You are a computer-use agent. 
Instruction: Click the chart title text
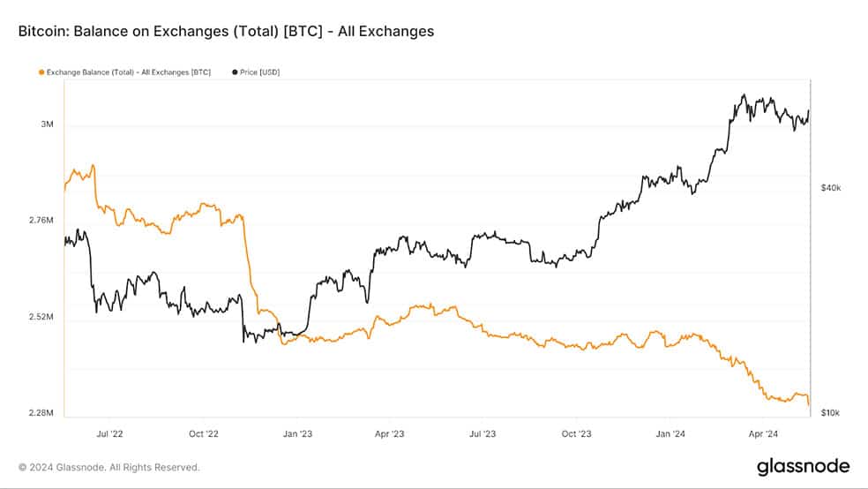pos(226,31)
